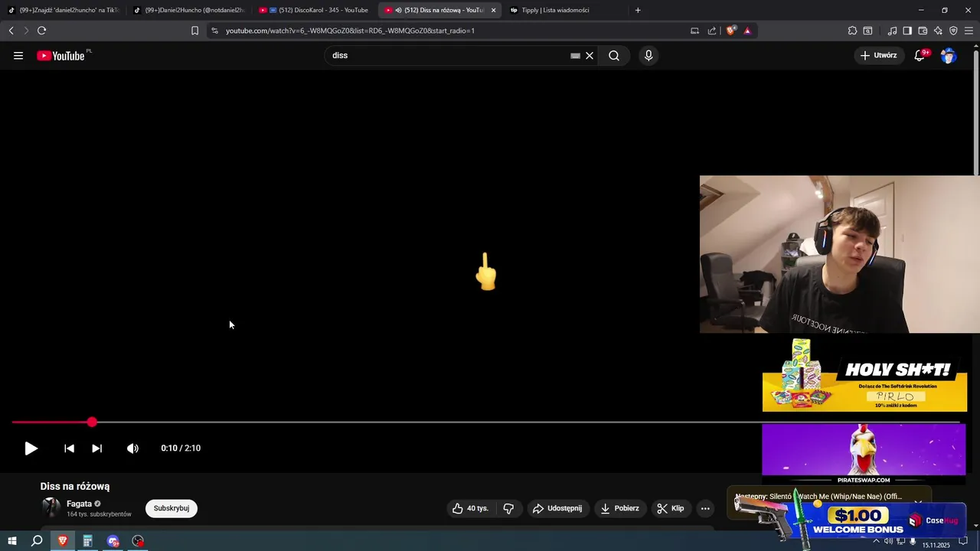
Task: Click the Diss na różową video title
Action: (x=75, y=486)
